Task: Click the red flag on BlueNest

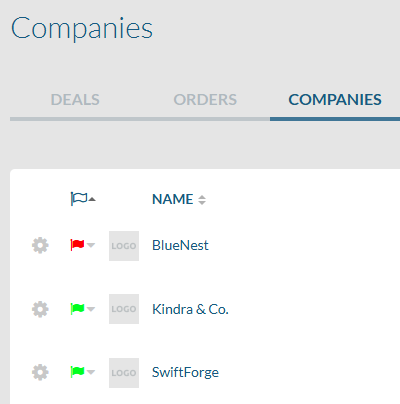Action: (x=77, y=245)
